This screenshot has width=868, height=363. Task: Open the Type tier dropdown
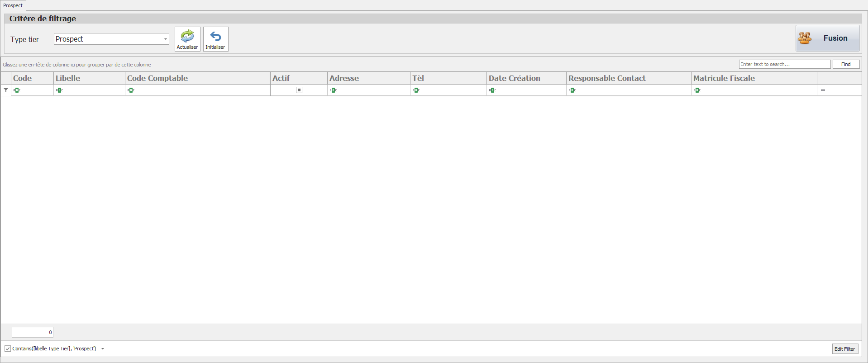(x=165, y=39)
